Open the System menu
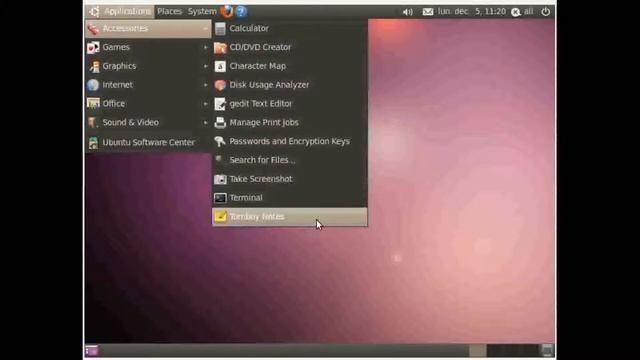The image size is (640, 360). (x=202, y=11)
